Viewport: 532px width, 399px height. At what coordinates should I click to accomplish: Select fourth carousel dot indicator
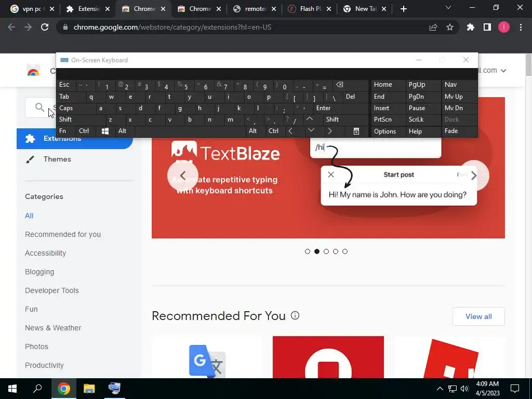pos(336,251)
